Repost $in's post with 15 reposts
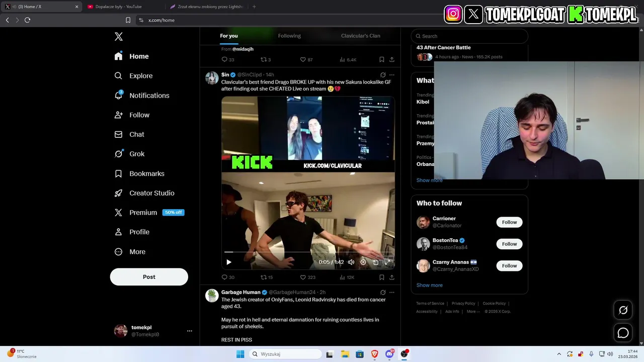The width and height of the screenshot is (644, 362). click(267, 277)
